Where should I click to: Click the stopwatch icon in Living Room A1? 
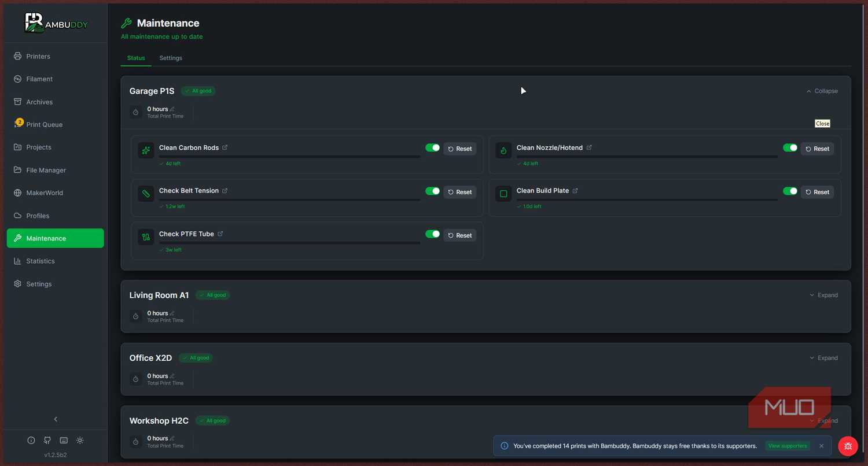point(136,316)
